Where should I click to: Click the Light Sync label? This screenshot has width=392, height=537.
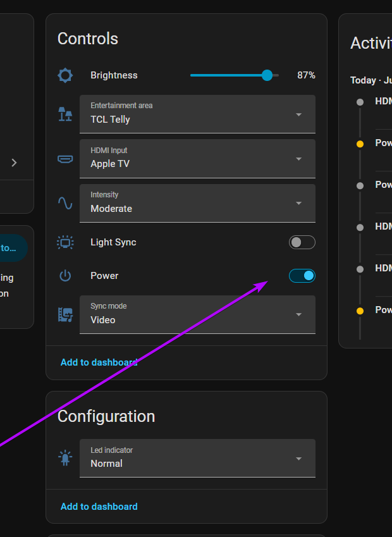coord(113,242)
